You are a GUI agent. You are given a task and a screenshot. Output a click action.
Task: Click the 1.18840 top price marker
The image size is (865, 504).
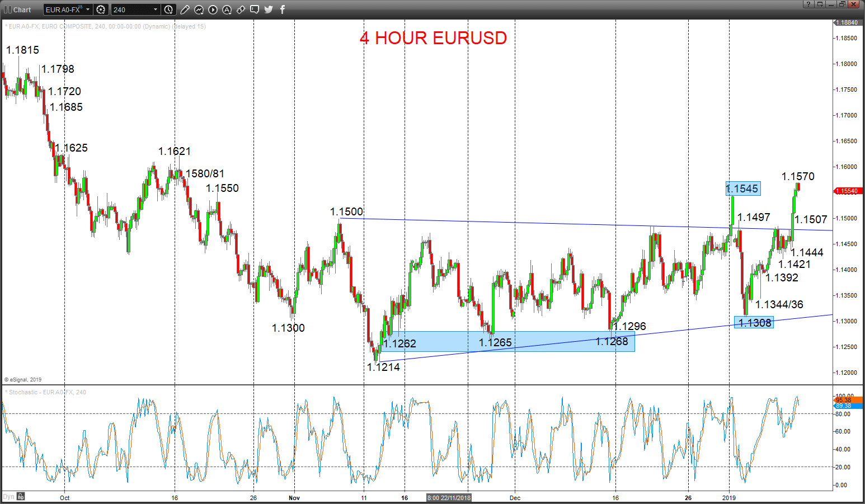click(849, 23)
